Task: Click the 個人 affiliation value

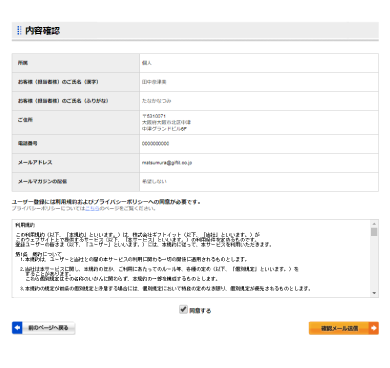Action: [x=147, y=63]
